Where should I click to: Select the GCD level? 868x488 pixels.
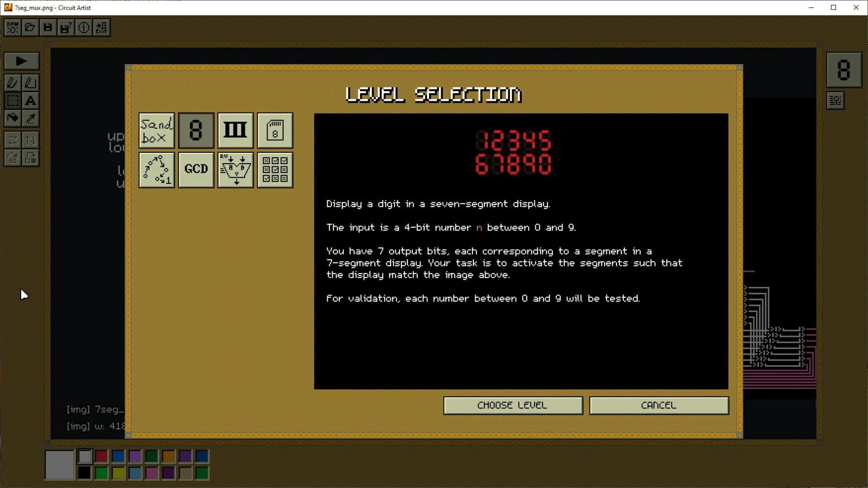(x=196, y=170)
